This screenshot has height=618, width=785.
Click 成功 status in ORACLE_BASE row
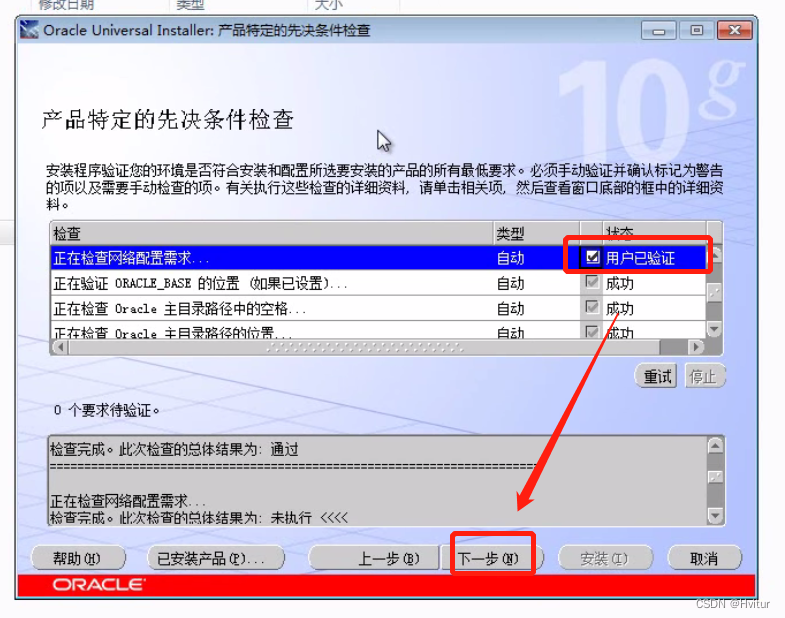pyautogui.click(x=620, y=283)
